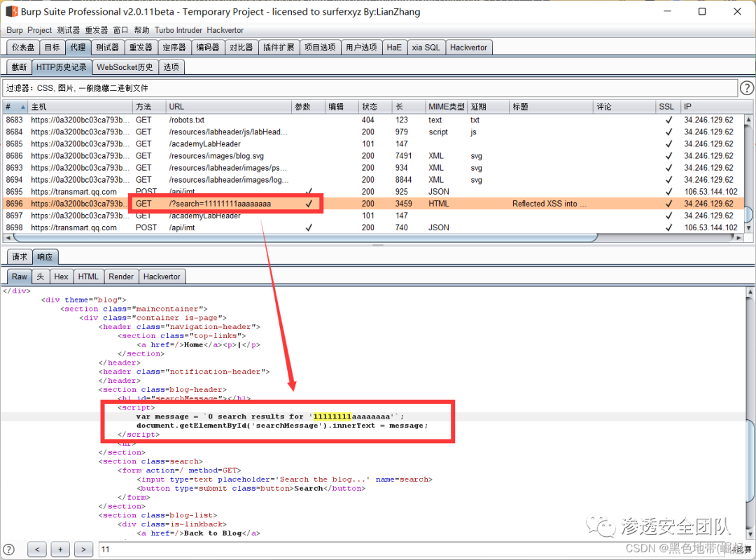Sort history by the MIME类型 column header
756x560 pixels.
[447, 106]
